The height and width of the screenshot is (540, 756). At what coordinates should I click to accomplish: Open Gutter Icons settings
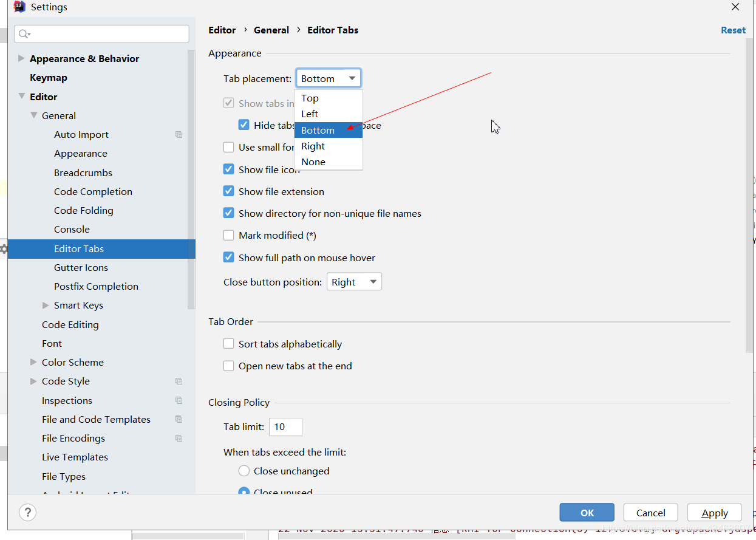[81, 267]
